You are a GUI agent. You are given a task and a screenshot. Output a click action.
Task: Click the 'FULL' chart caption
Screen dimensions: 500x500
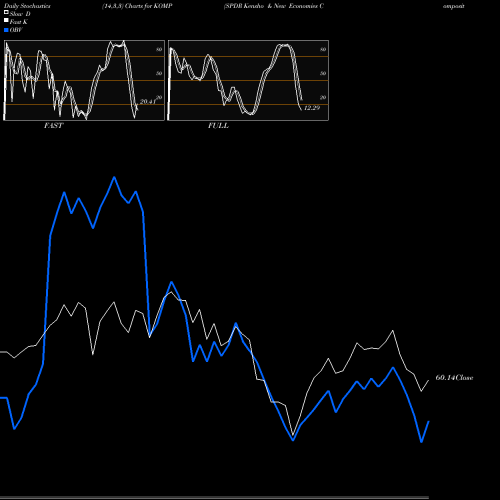tap(218, 126)
